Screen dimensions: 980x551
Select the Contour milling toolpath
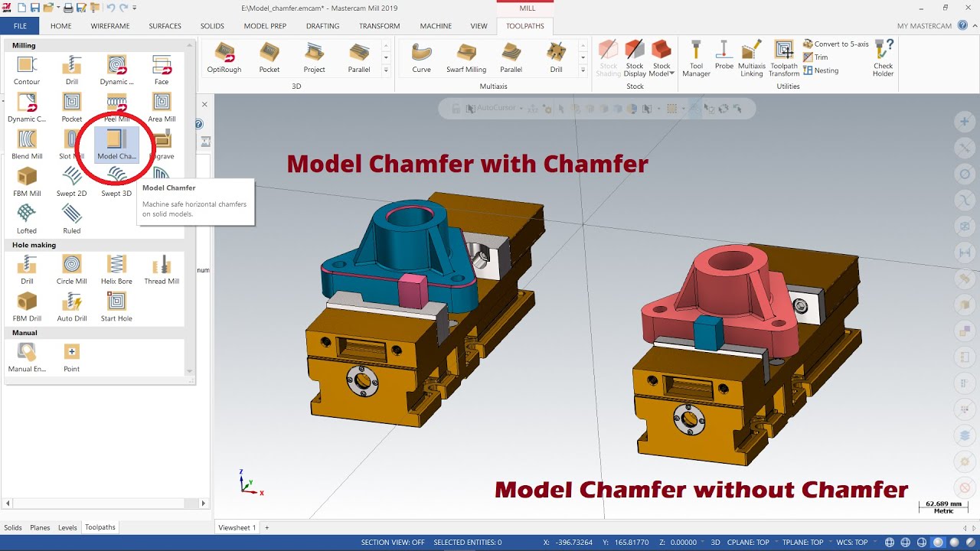[27, 70]
